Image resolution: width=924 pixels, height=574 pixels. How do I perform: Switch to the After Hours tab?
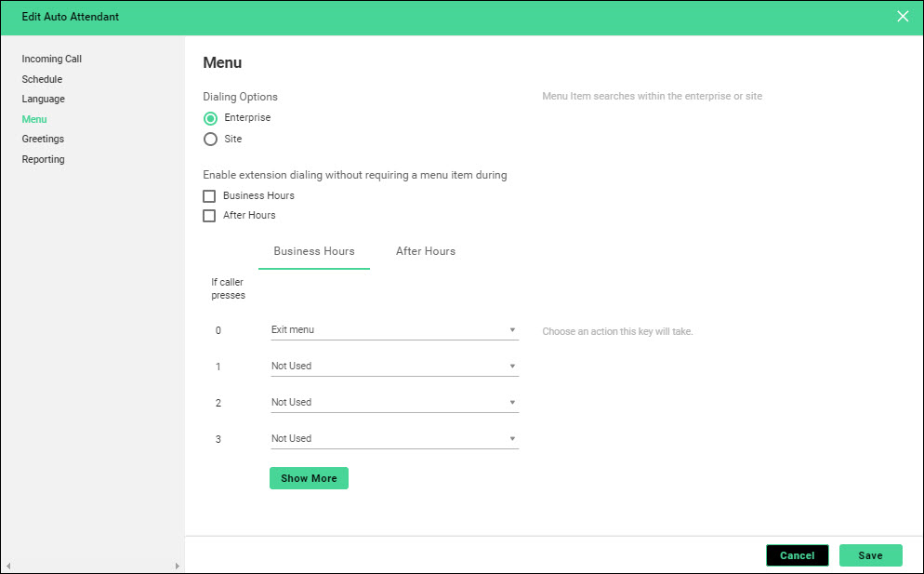click(x=425, y=251)
